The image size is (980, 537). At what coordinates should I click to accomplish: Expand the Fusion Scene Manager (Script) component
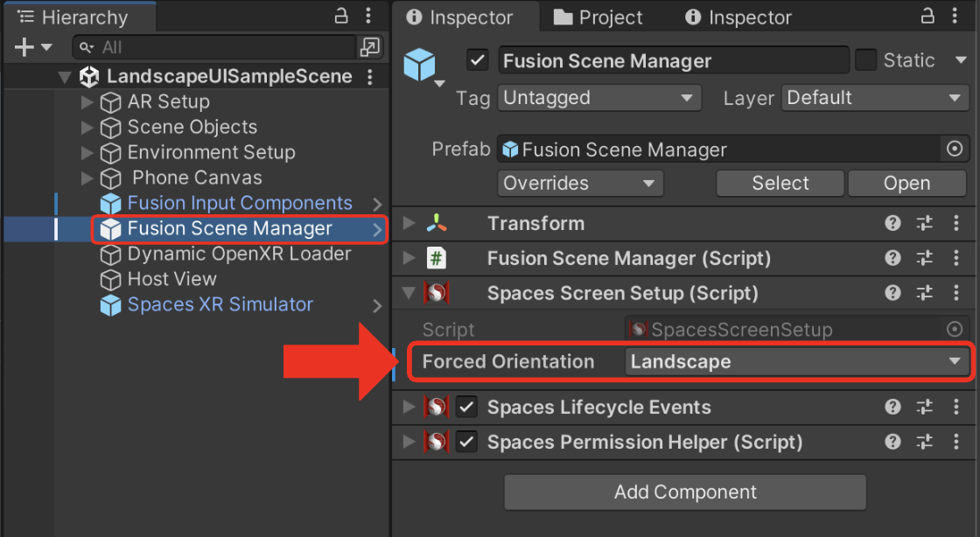(409, 258)
